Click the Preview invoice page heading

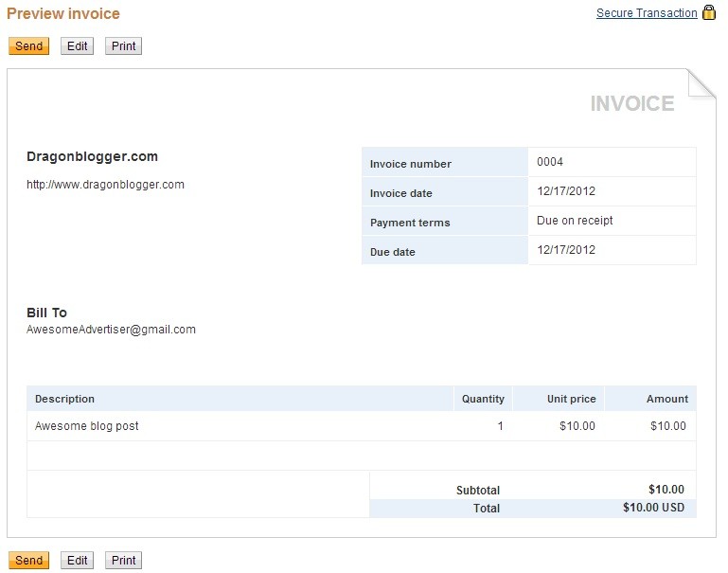[63, 14]
